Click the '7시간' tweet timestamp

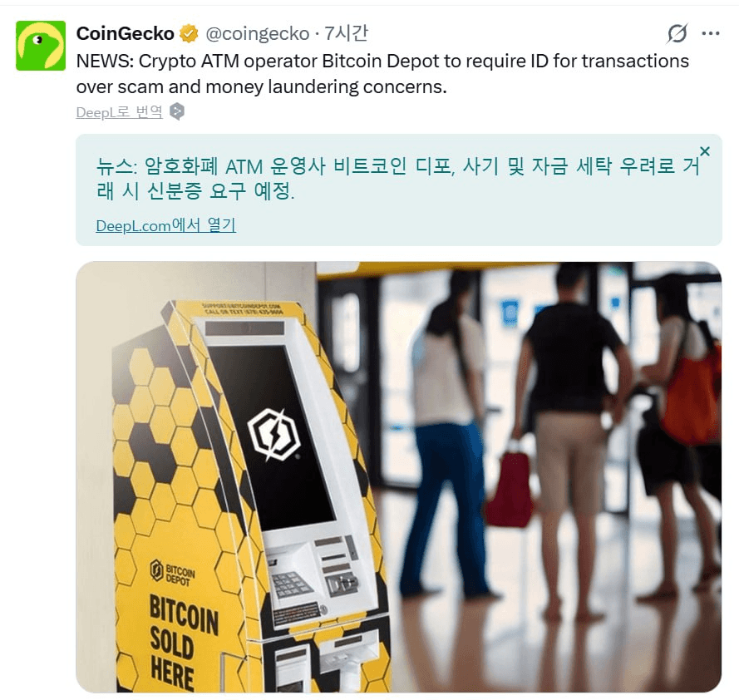pyautogui.click(x=346, y=33)
